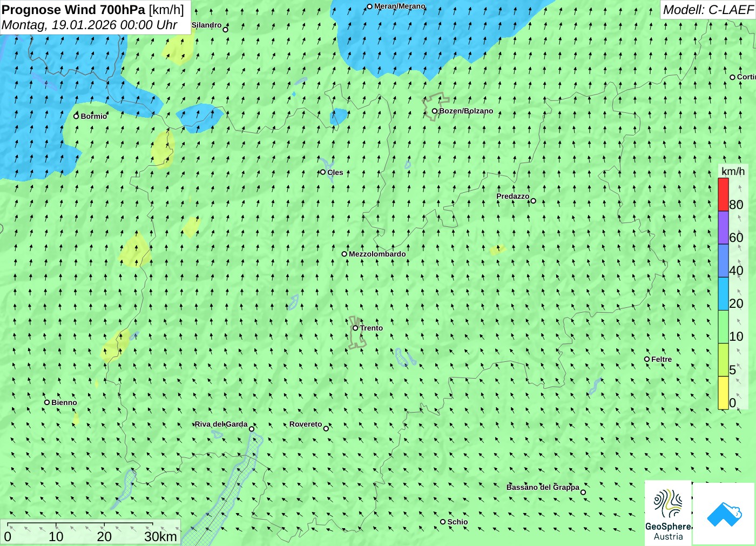This screenshot has width=756, height=546.
Task: Select the Riva del Garda marker
Action: pos(252,429)
